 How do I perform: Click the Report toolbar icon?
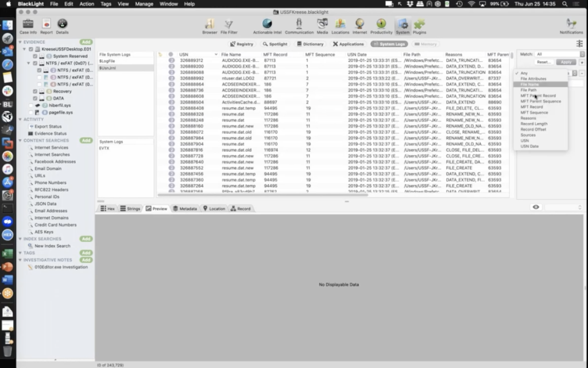click(x=47, y=24)
